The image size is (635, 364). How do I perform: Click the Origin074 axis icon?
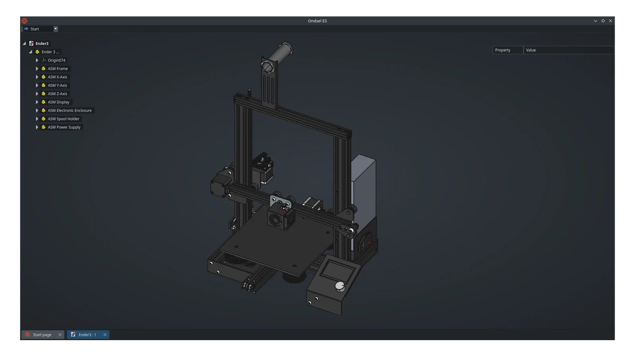[44, 60]
